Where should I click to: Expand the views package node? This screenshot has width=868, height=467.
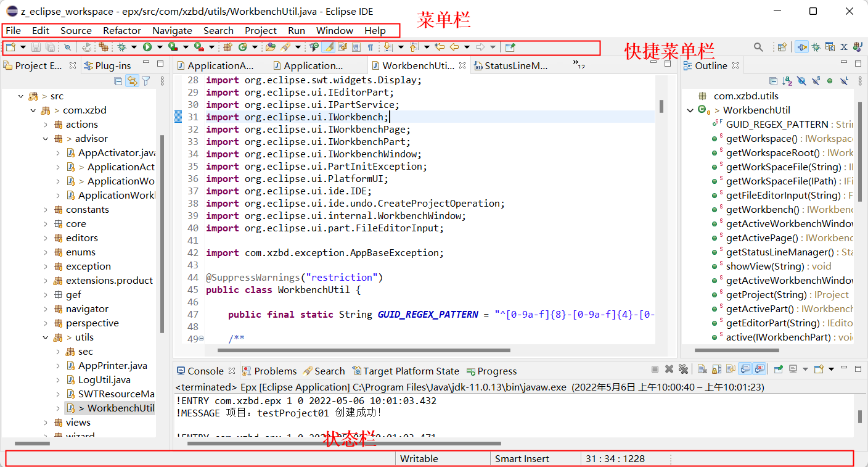[46, 423]
